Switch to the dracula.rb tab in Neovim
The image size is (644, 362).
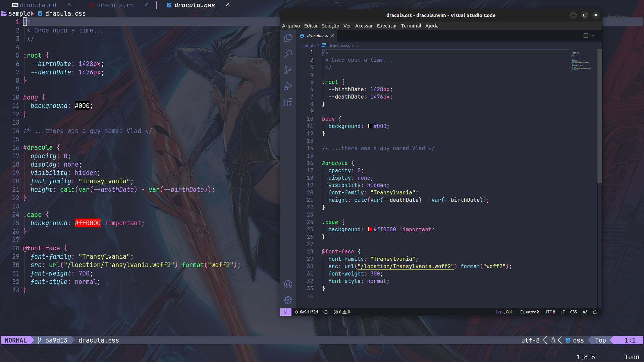pos(115,5)
